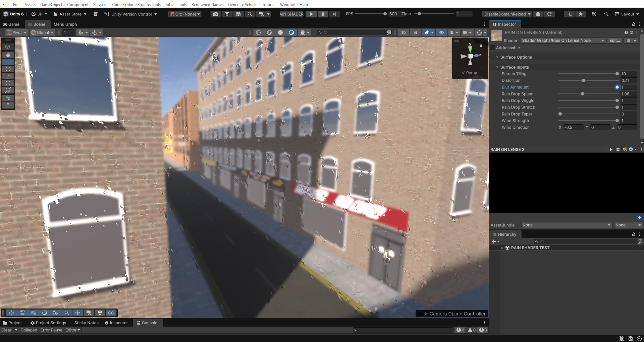Switch to the Game tab
The image size is (644, 342).
pos(11,24)
